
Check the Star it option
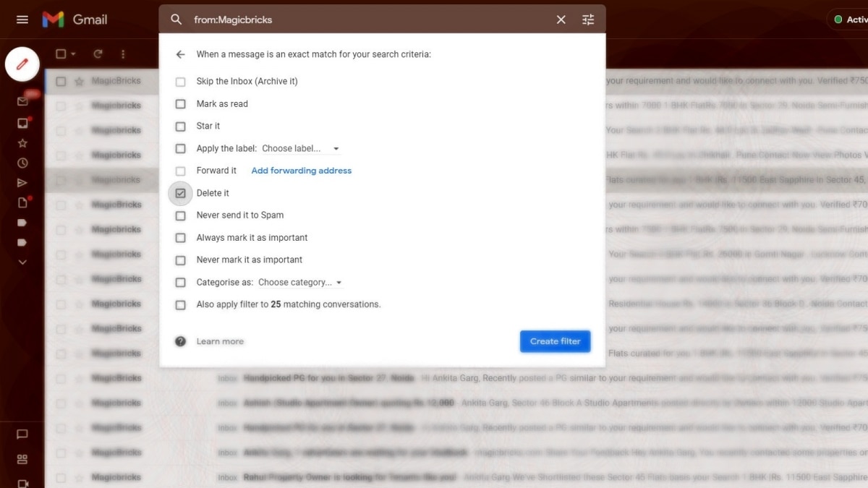[x=181, y=127]
